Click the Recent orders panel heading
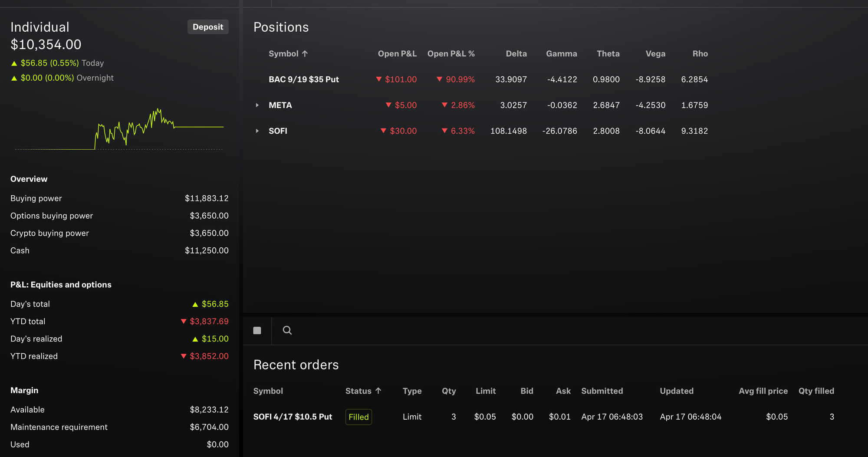The width and height of the screenshot is (868, 457). [296, 365]
